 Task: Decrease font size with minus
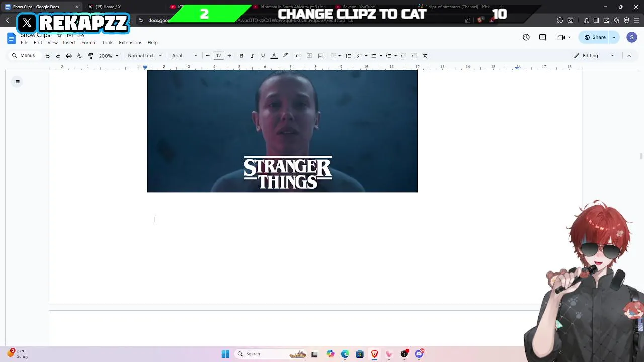click(x=208, y=56)
